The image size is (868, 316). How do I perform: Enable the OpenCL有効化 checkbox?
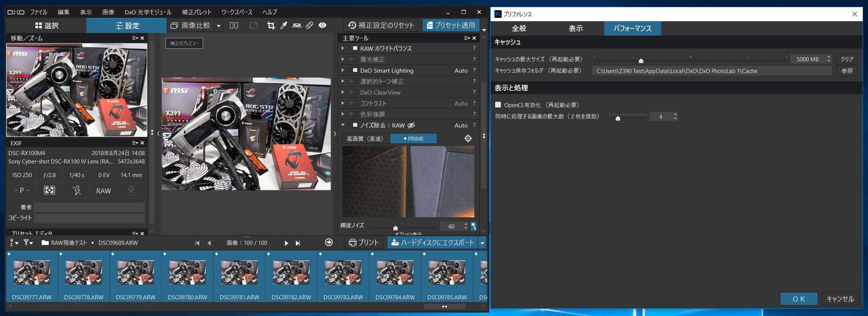(498, 105)
